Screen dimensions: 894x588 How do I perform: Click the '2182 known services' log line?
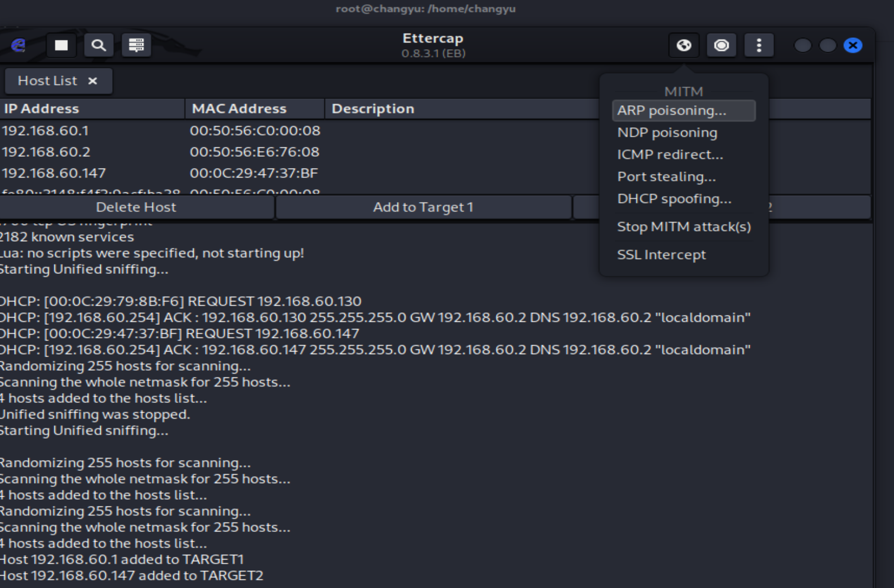(67, 237)
